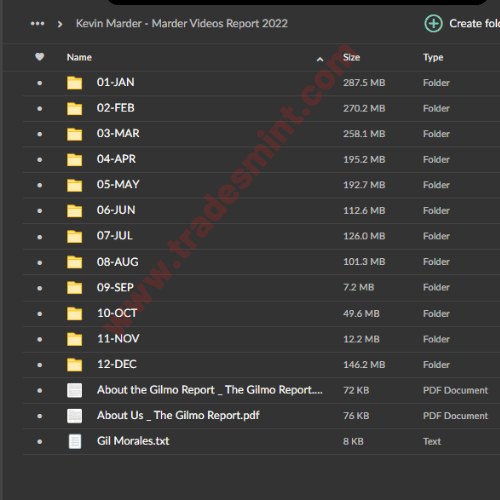Viewport: 500px width, 500px height.
Task: Click the 09-SEP folder icon
Action: click(74, 288)
